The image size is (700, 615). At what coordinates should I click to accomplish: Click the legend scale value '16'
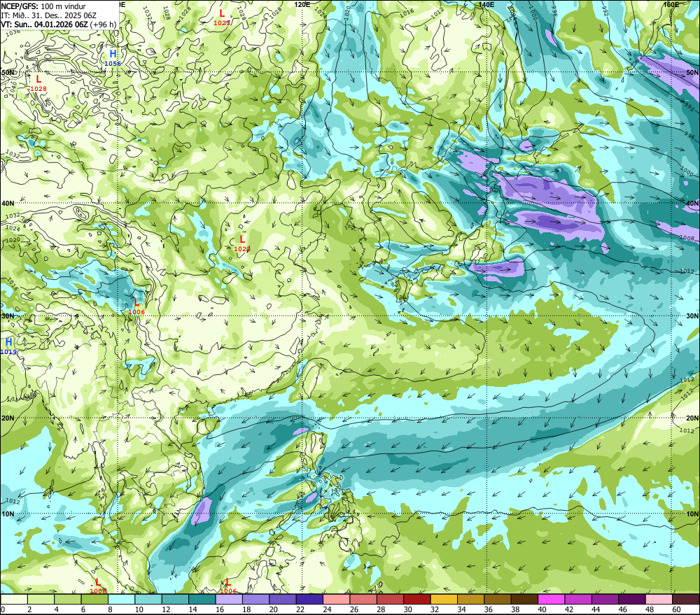point(220,609)
